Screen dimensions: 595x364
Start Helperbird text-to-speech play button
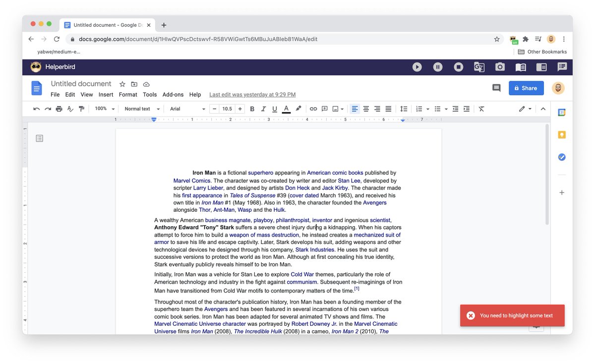[x=417, y=67]
